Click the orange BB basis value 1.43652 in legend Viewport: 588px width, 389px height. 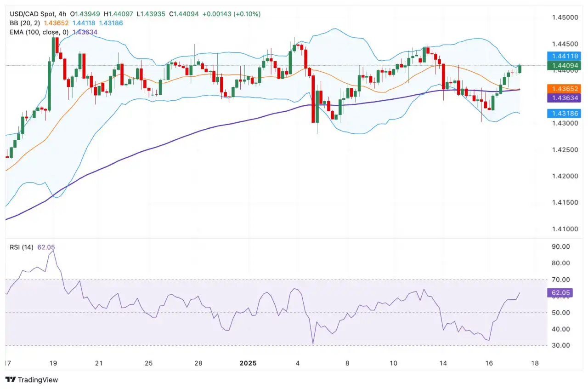[56, 23]
